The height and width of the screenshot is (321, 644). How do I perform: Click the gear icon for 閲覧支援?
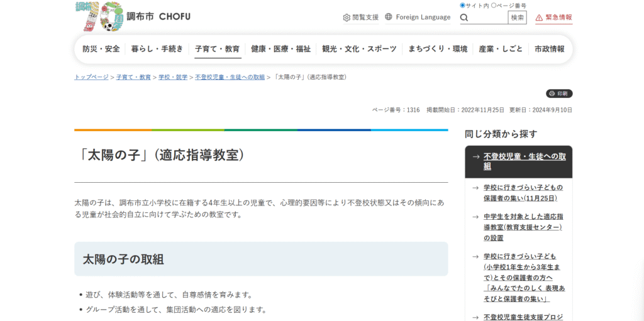click(x=347, y=18)
